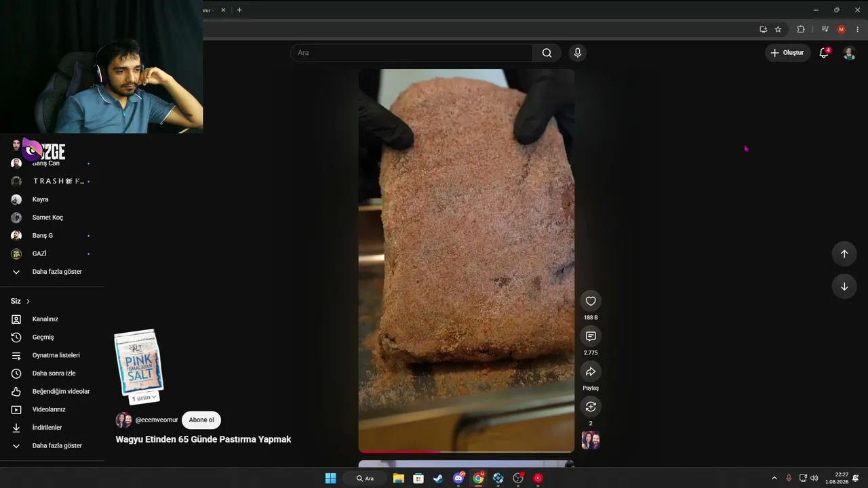
Task: Open the short's sound avatar thumbnail
Action: pos(591,441)
